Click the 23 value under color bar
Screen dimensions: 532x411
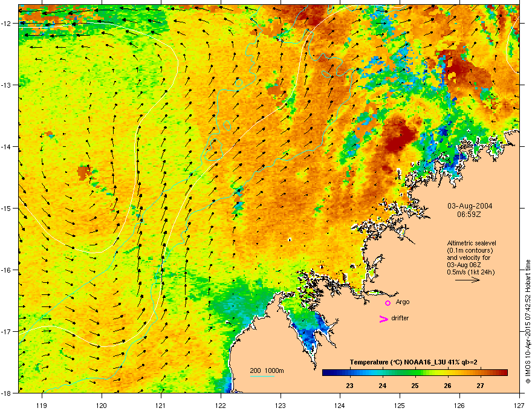[x=350, y=386]
